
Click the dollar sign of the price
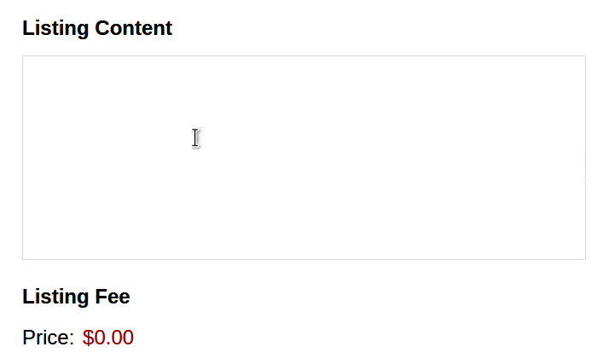point(88,338)
